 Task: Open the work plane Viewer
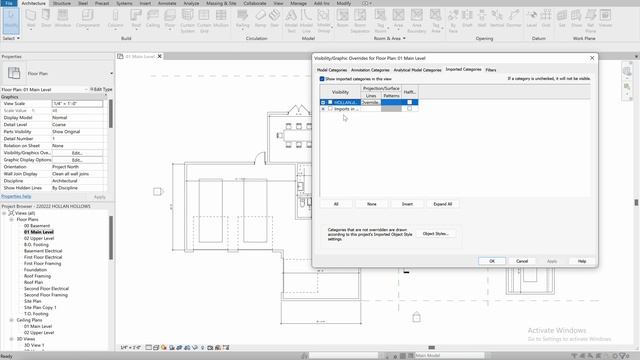point(605,19)
